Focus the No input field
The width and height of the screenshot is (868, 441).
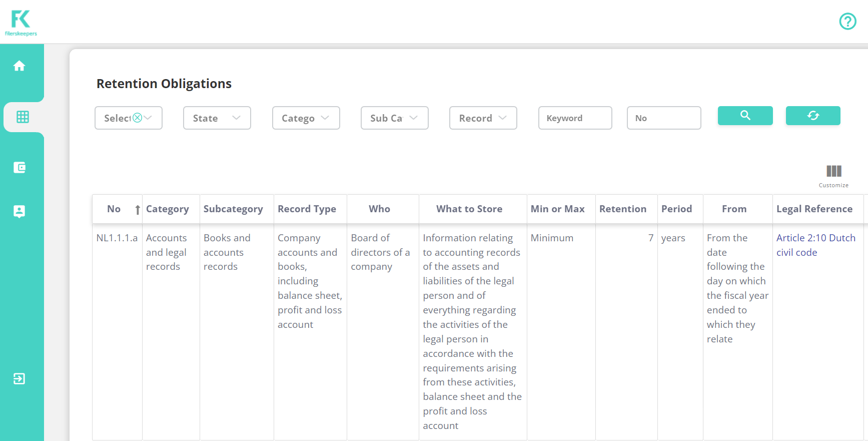(663, 118)
